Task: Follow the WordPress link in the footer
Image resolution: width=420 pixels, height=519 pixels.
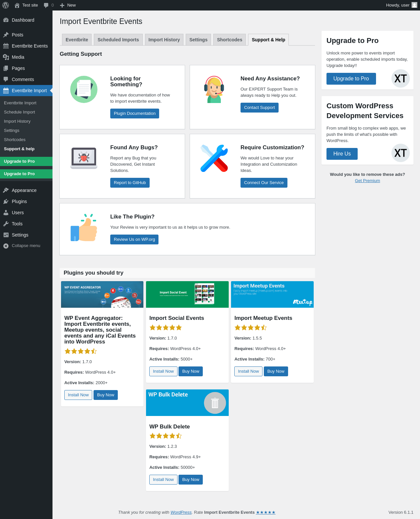Action: point(181,512)
